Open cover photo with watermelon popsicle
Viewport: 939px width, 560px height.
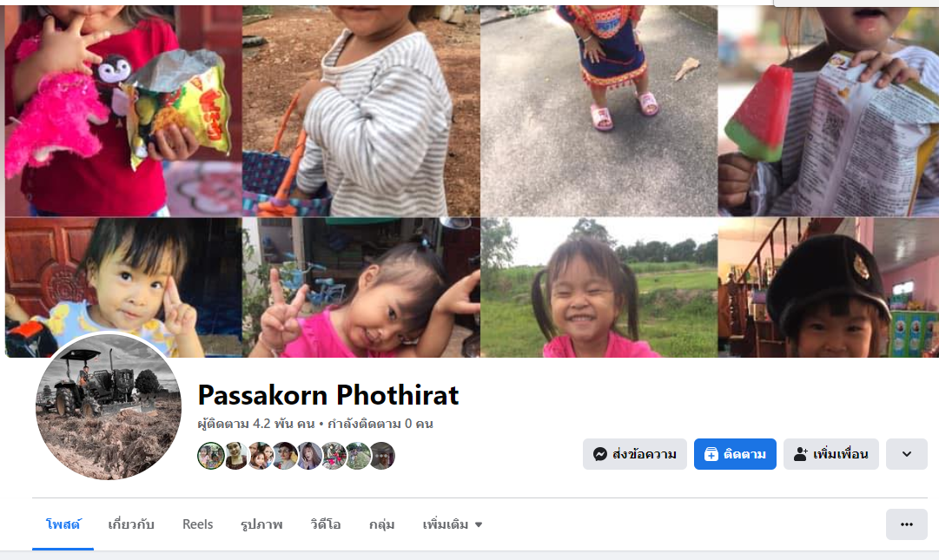(828, 110)
